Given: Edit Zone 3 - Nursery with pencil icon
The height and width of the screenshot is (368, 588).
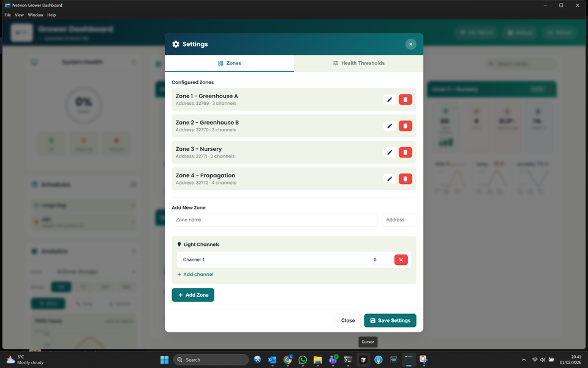Looking at the screenshot, I should click(x=390, y=153).
